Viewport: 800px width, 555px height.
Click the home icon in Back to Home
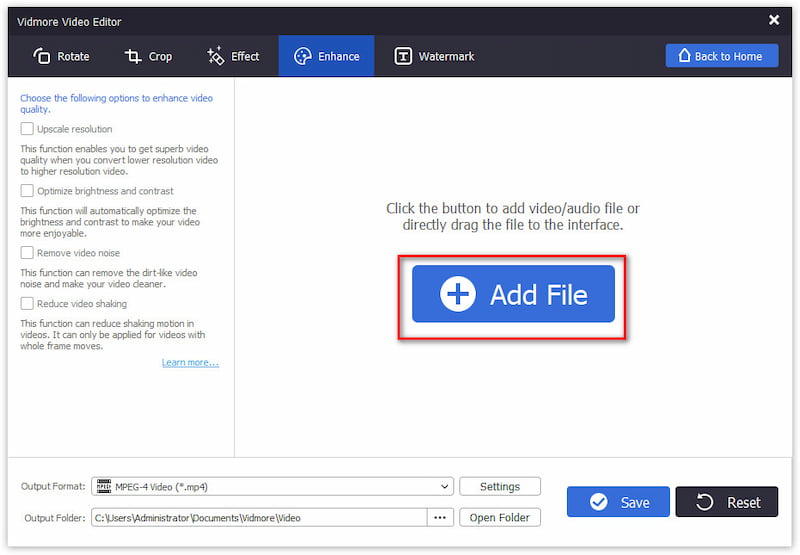(685, 56)
